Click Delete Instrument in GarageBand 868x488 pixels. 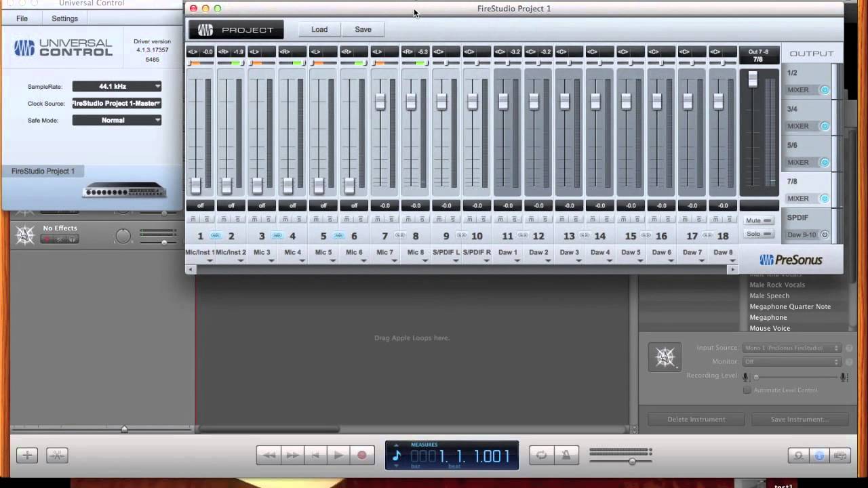click(x=696, y=419)
